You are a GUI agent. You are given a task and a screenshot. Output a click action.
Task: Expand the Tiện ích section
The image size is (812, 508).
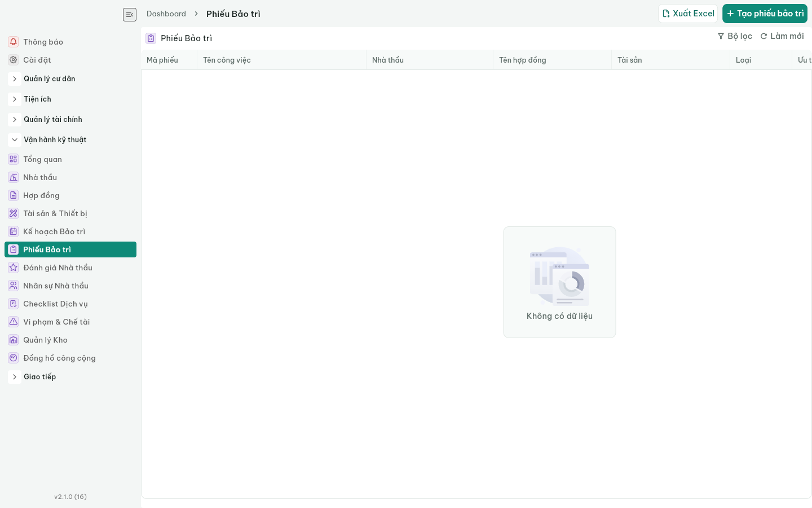[x=15, y=99]
